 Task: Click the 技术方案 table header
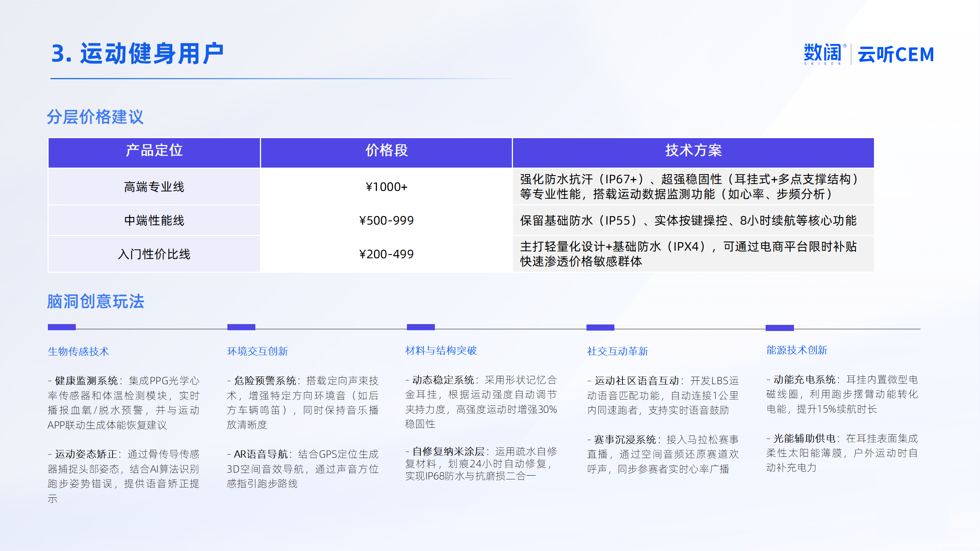693,150
